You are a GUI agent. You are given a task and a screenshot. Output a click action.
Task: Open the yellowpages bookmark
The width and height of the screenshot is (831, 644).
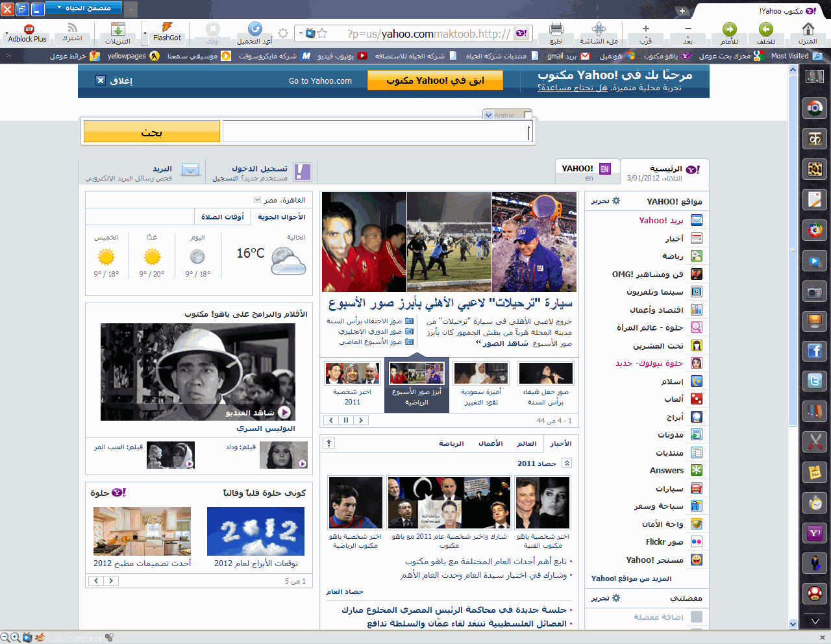pyautogui.click(x=133, y=56)
